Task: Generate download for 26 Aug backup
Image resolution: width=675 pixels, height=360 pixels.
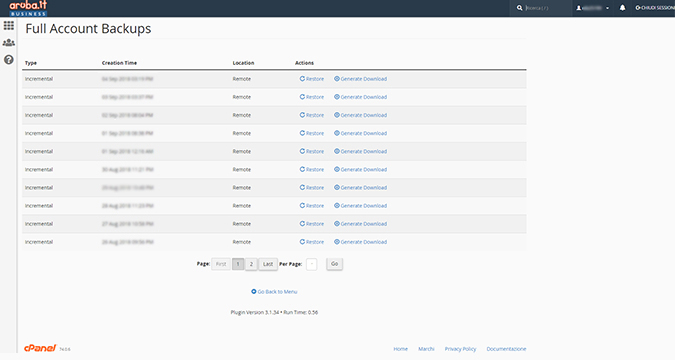Action: (360, 242)
